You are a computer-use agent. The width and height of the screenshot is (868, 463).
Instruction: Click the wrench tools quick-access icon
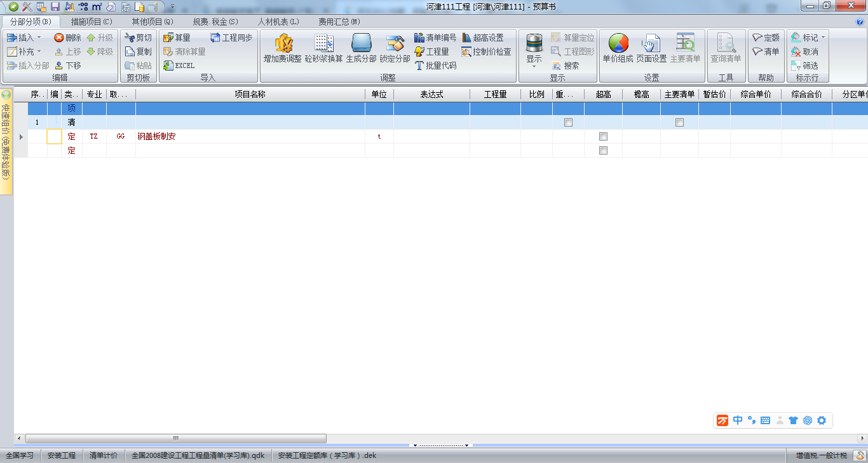[x=27, y=6]
